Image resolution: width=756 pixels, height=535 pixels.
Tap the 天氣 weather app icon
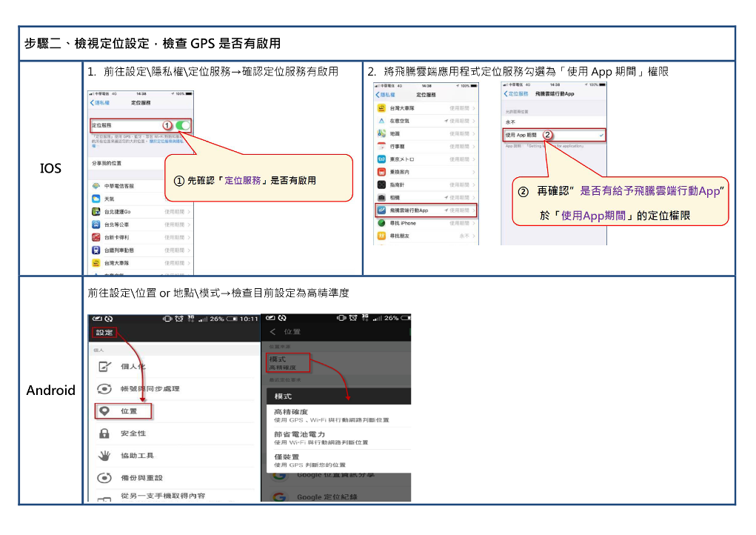[x=96, y=199]
